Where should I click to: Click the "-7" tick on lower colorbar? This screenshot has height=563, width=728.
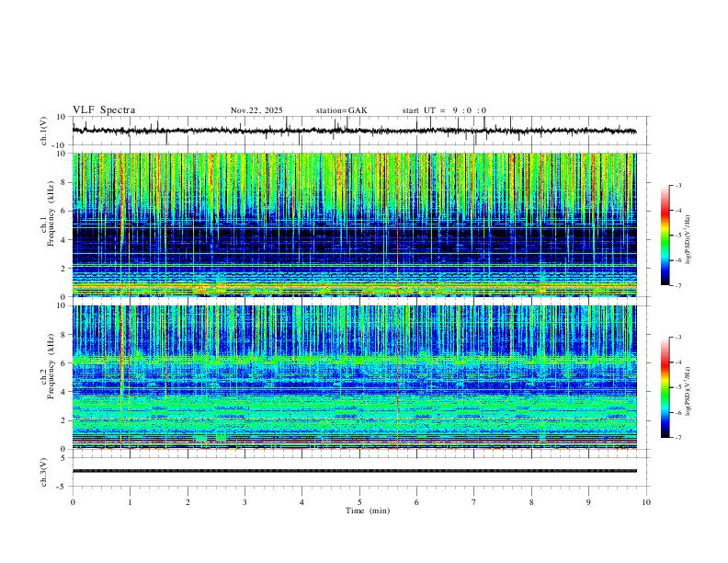677,438
